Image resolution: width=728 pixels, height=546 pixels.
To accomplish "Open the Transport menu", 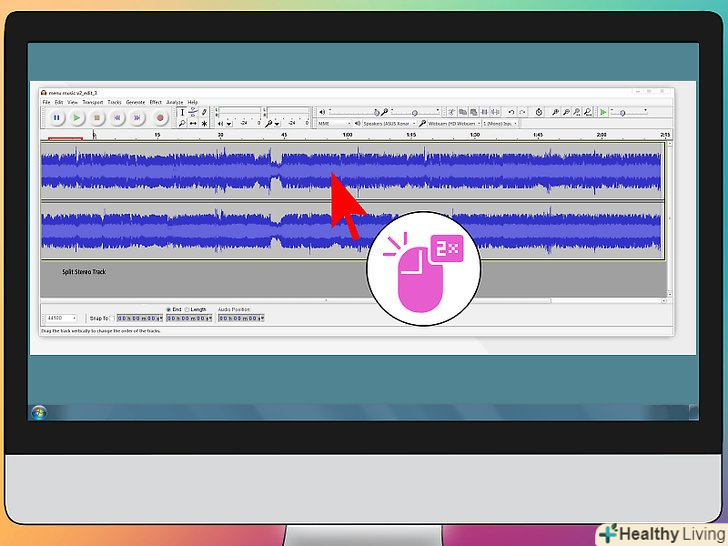I will [93, 102].
